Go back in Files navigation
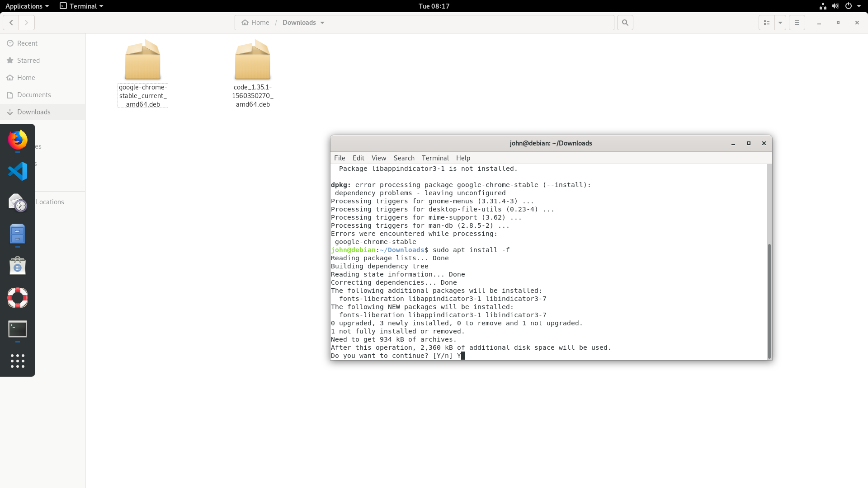The height and width of the screenshot is (488, 868). [x=11, y=23]
